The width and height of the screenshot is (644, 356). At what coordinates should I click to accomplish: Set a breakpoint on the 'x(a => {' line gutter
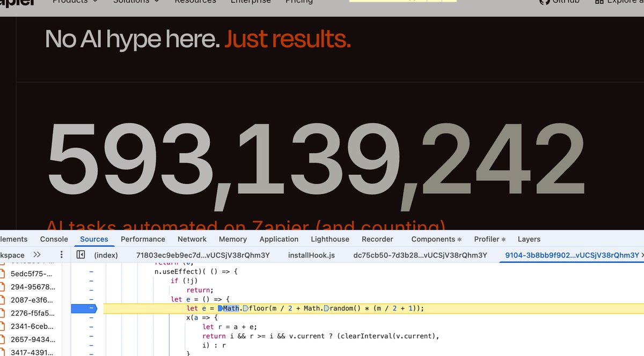pyautogui.click(x=91, y=317)
